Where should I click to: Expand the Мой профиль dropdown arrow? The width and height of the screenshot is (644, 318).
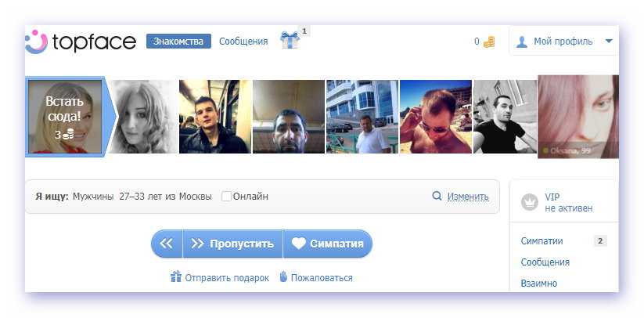pos(608,42)
